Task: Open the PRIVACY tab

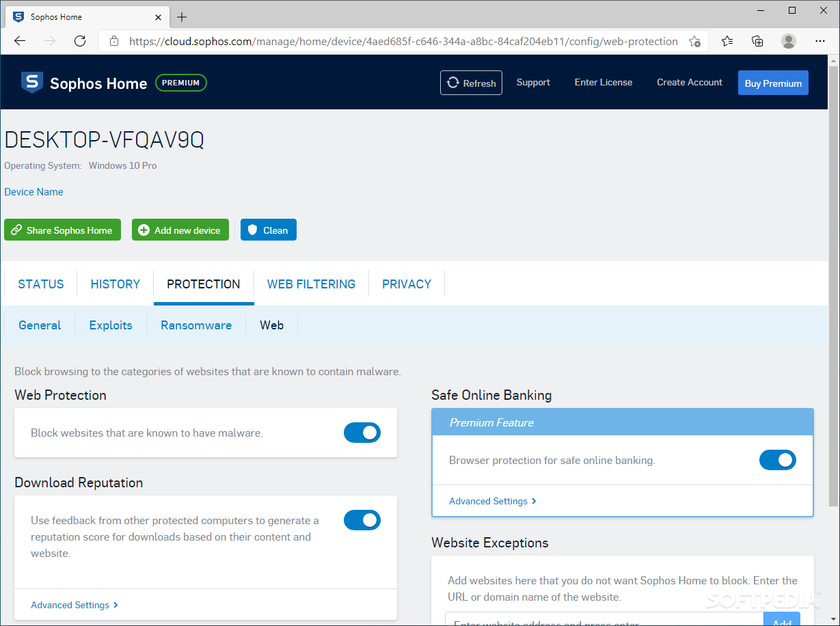Action: point(407,284)
